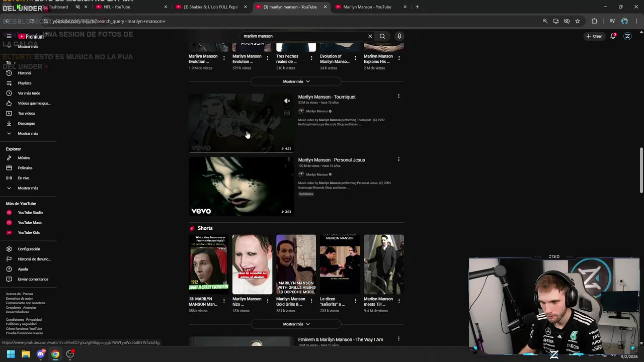Expand Mostrar más below Shorts shelf

tap(296, 324)
